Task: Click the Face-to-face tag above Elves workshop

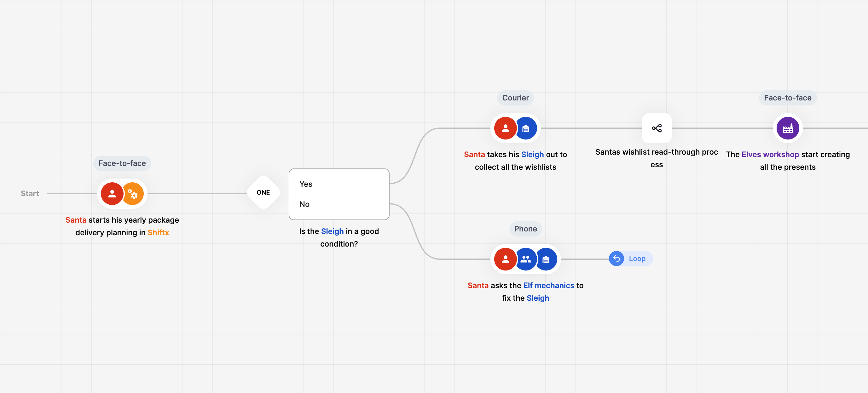Action: [787, 98]
